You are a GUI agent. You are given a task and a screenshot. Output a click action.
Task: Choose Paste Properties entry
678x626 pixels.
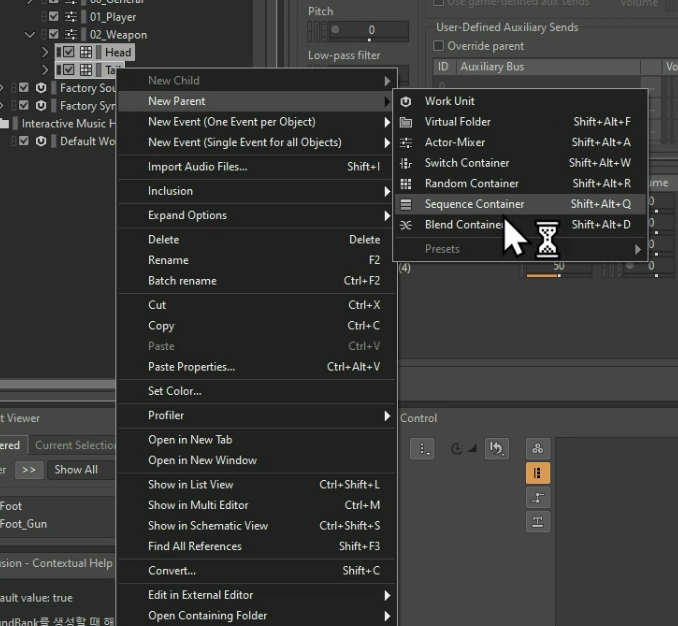pyautogui.click(x=257, y=367)
